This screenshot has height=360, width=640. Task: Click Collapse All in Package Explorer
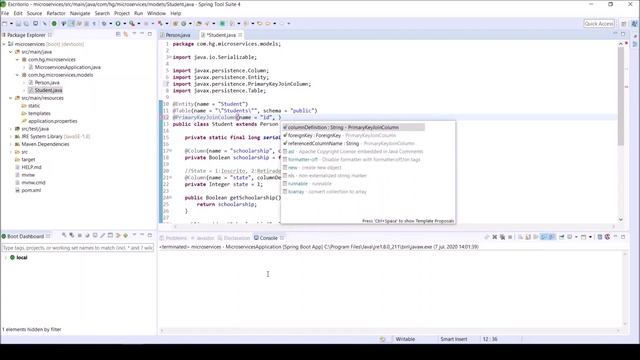click(x=118, y=34)
